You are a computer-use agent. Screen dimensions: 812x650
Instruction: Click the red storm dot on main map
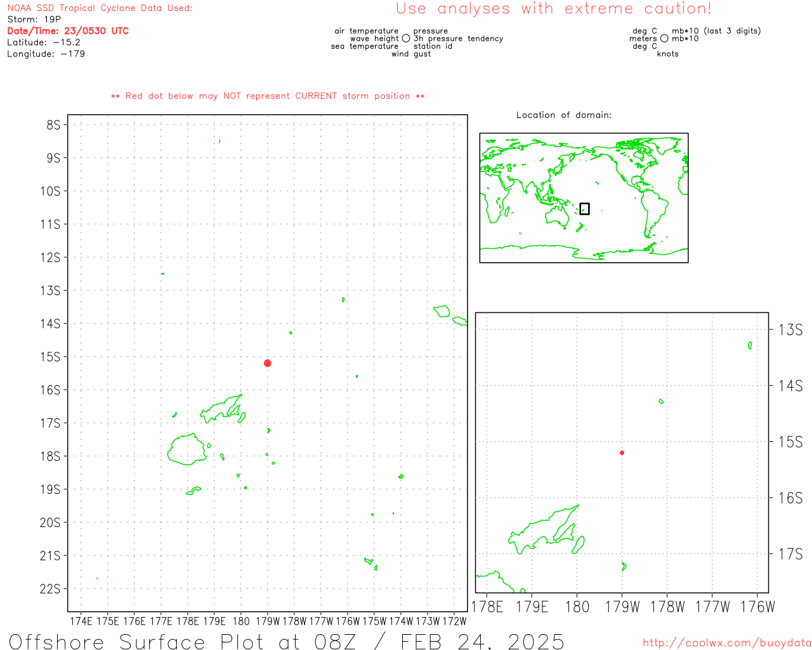click(267, 363)
